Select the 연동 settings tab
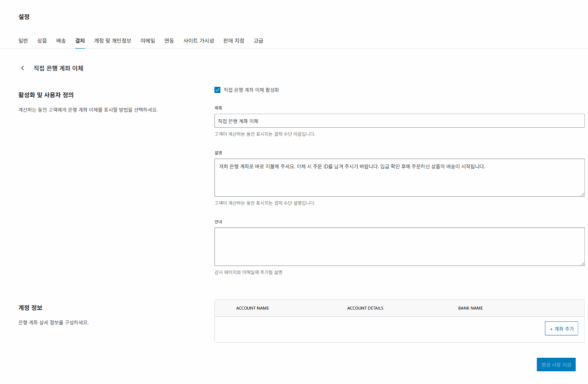This screenshot has height=384, width=588. coord(168,41)
